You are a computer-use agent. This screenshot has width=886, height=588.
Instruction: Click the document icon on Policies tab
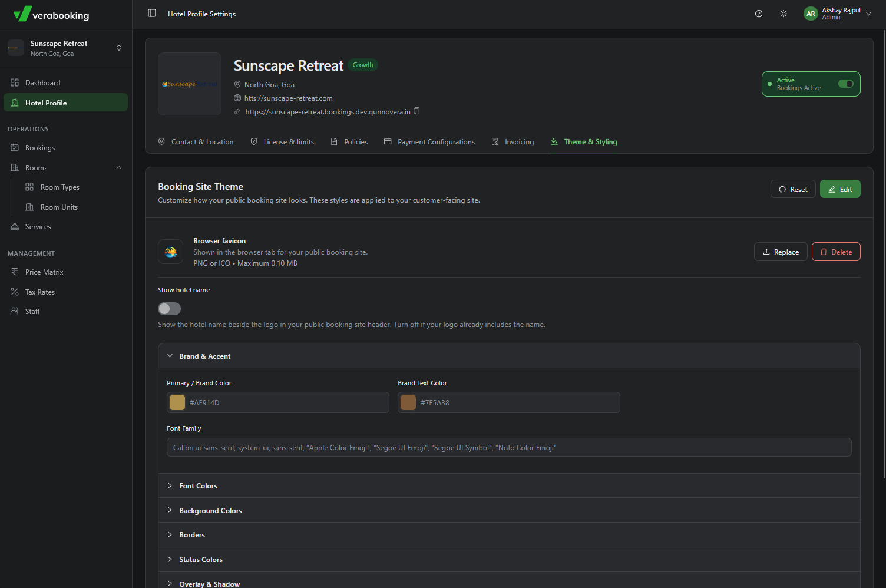coord(334,141)
